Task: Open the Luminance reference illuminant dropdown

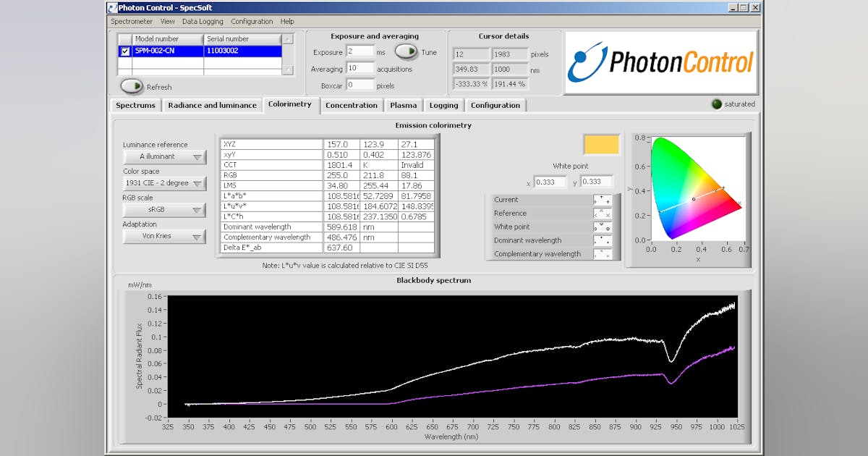Action: pyautogui.click(x=163, y=156)
